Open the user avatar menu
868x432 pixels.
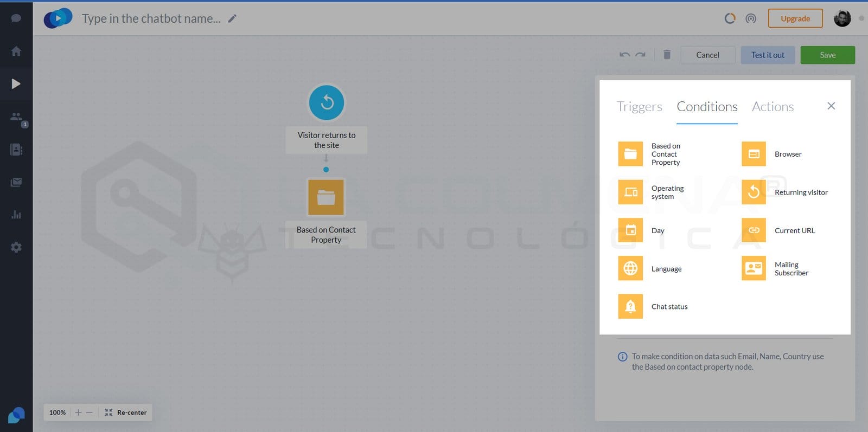(x=842, y=18)
